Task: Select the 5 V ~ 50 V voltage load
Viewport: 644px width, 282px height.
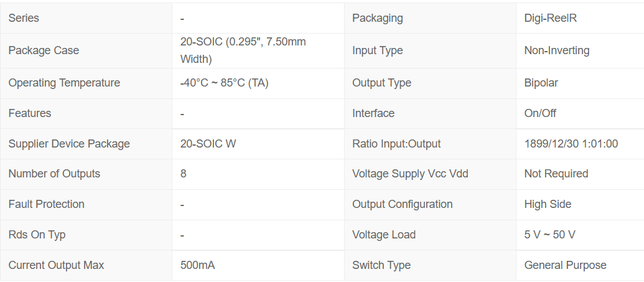Action: pos(549,235)
